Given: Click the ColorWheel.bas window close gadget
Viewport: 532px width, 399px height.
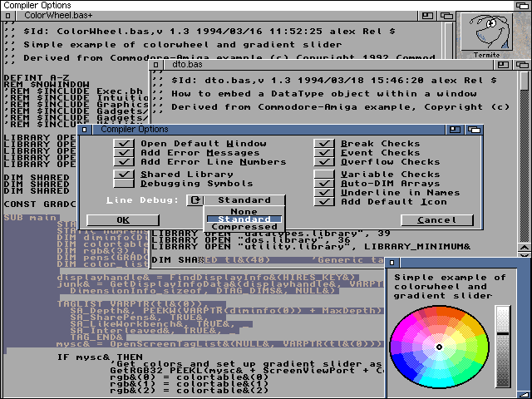Looking at the screenshot, I should click(x=9, y=15).
